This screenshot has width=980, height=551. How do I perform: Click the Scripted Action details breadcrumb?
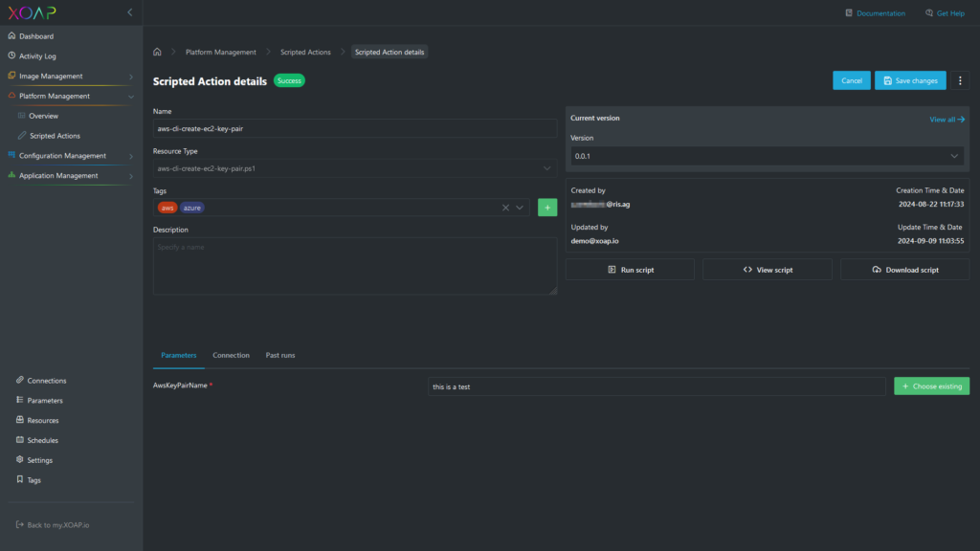(390, 52)
